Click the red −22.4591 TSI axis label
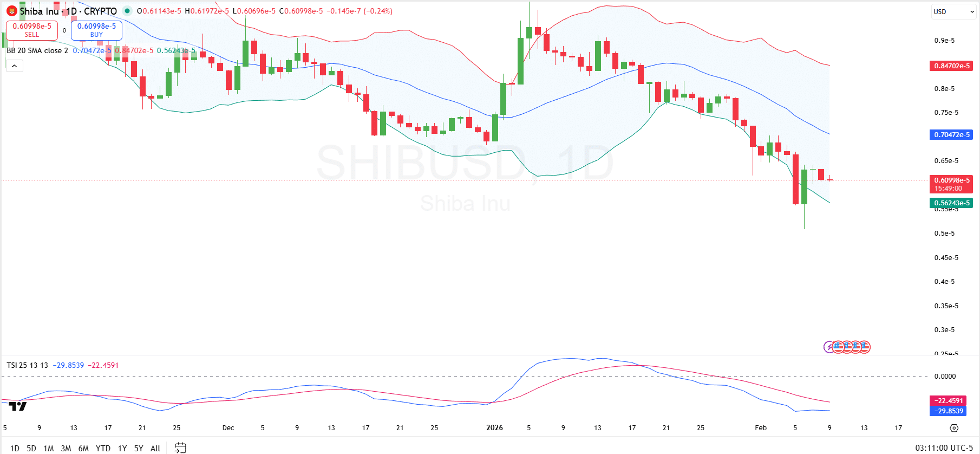Viewport: 980px width, 454px height. [x=948, y=401]
